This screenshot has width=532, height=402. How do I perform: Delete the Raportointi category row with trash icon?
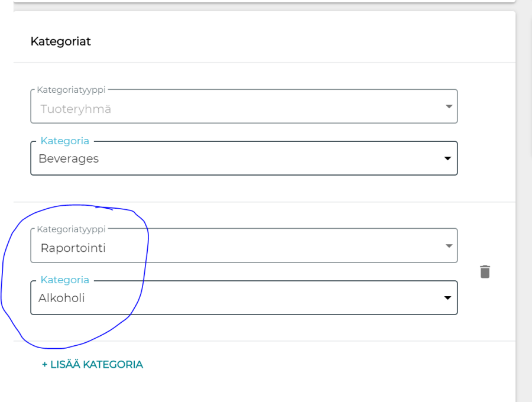(485, 272)
